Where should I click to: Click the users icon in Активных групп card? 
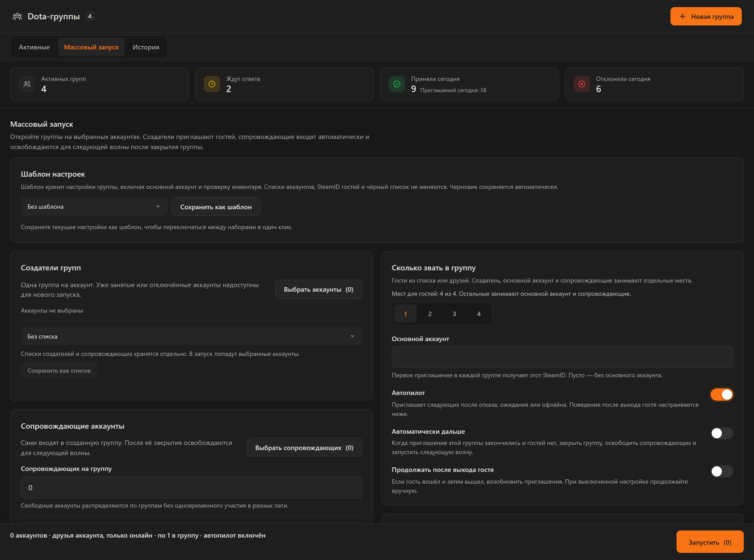click(27, 84)
